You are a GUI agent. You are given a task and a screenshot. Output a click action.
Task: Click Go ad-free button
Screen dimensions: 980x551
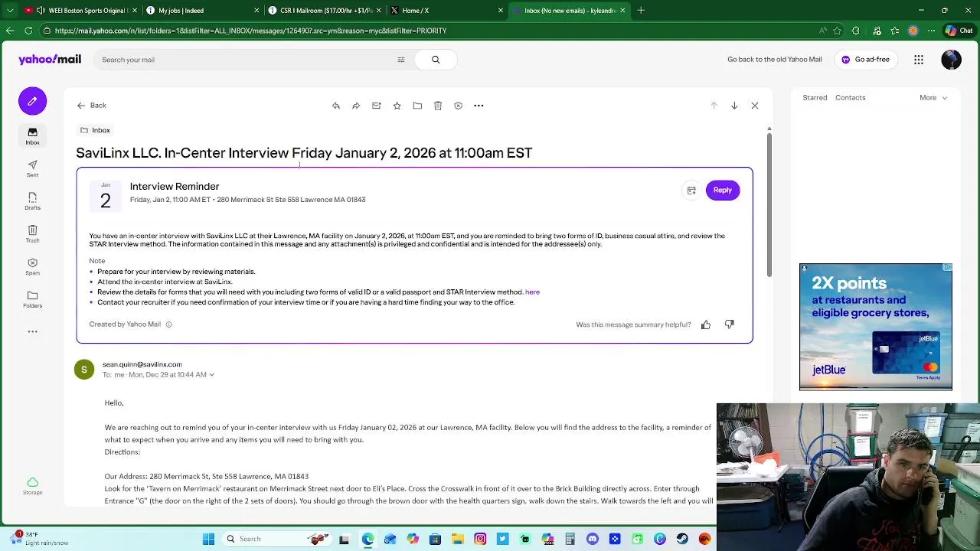(866, 60)
